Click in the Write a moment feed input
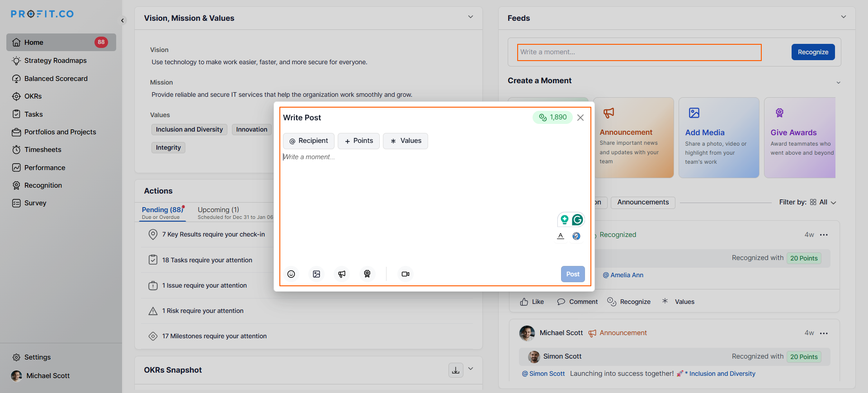The height and width of the screenshot is (393, 868). pos(639,52)
